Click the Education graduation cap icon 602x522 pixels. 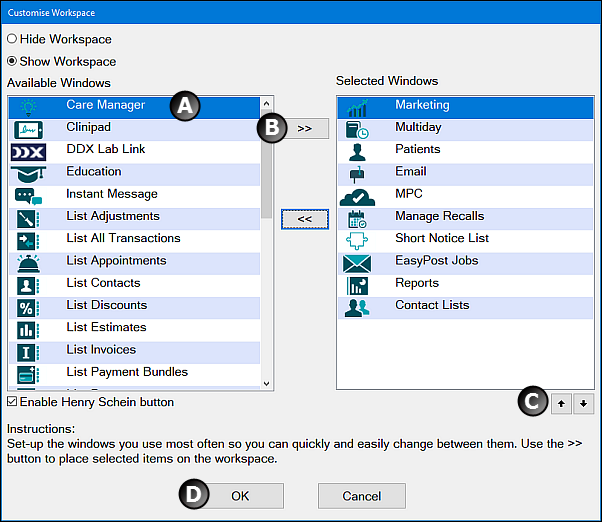click(28, 175)
